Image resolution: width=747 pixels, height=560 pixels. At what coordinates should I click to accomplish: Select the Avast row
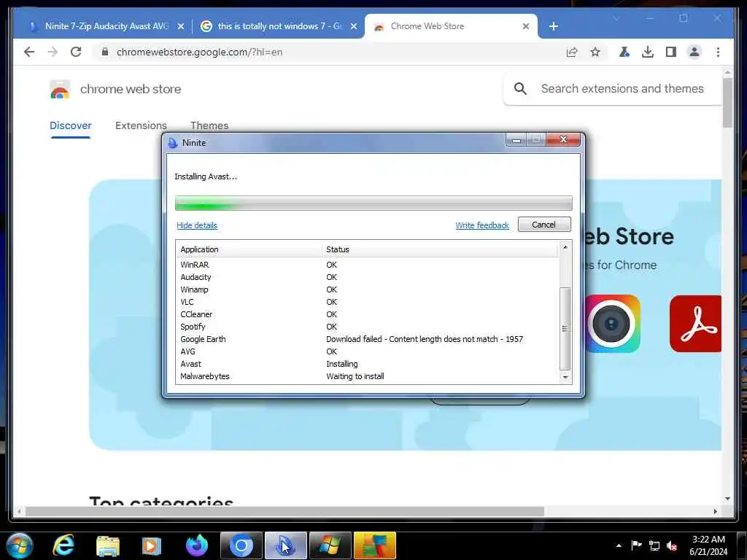367,364
